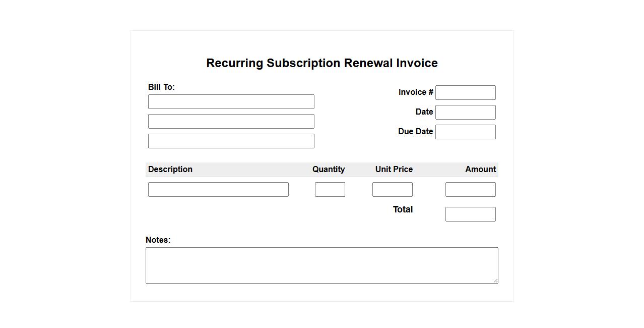644x328 pixels.
Task: Click the line item Description input
Action: 218,189
